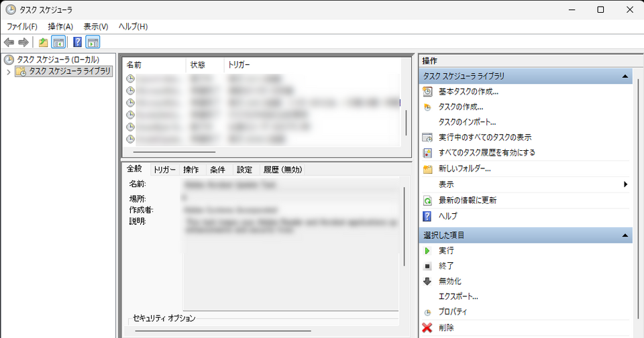Switch to the 条件 tab
644x338 pixels.
tap(217, 170)
